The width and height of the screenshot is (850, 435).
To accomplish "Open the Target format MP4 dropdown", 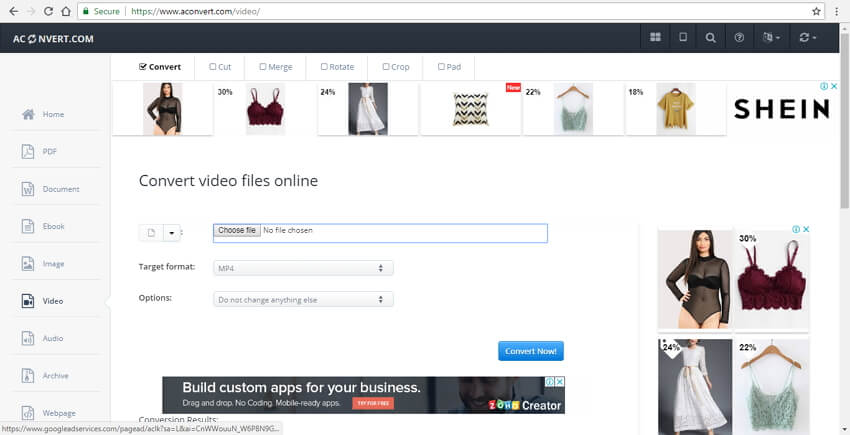I will click(303, 268).
